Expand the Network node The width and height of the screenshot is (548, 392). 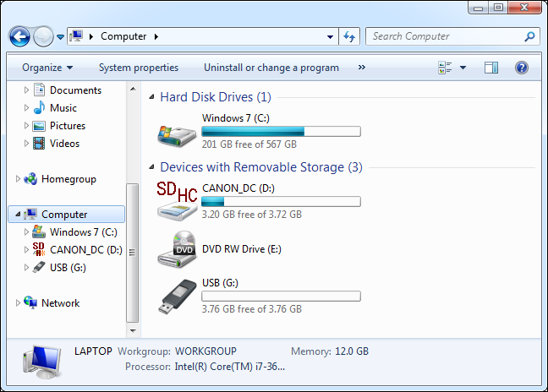(x=18, y=303)
